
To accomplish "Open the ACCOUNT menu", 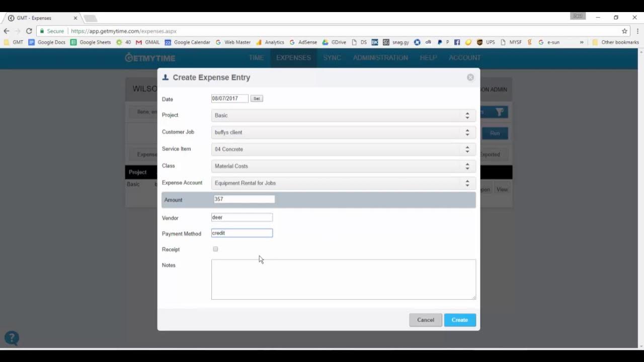I will coord(464,58).
